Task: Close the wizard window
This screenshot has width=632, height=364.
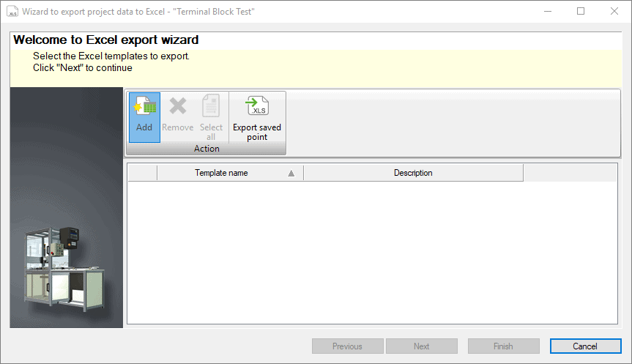Action: click(x=614, y=11)
